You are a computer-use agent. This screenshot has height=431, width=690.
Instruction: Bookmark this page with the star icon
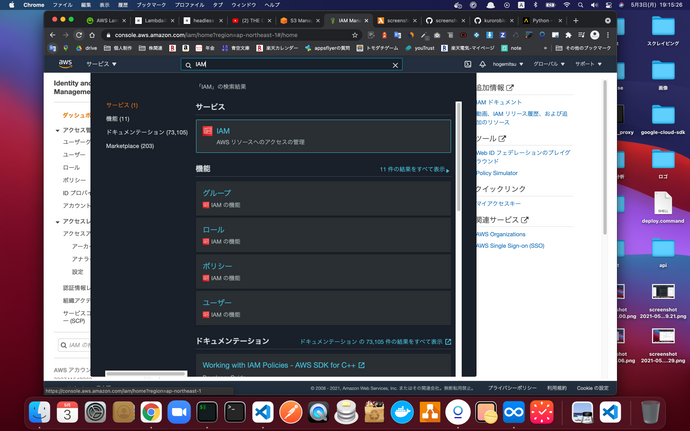point(355,35)
